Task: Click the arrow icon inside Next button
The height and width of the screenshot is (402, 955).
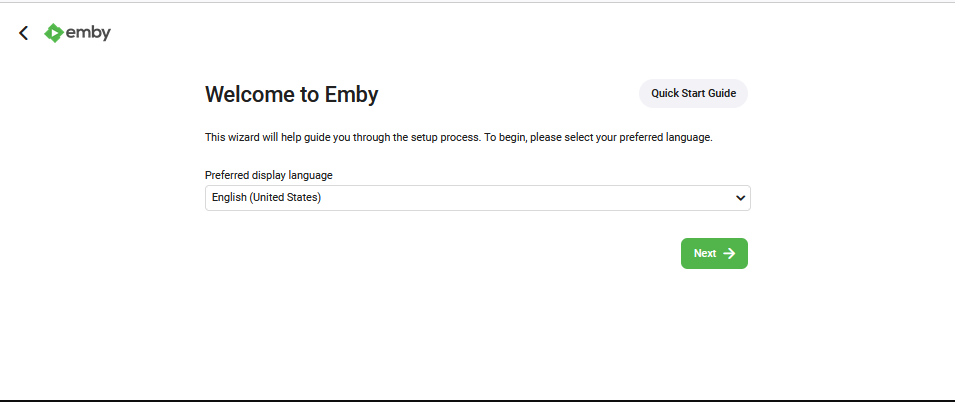Action: pyautogui.click(x=729, y=253)
